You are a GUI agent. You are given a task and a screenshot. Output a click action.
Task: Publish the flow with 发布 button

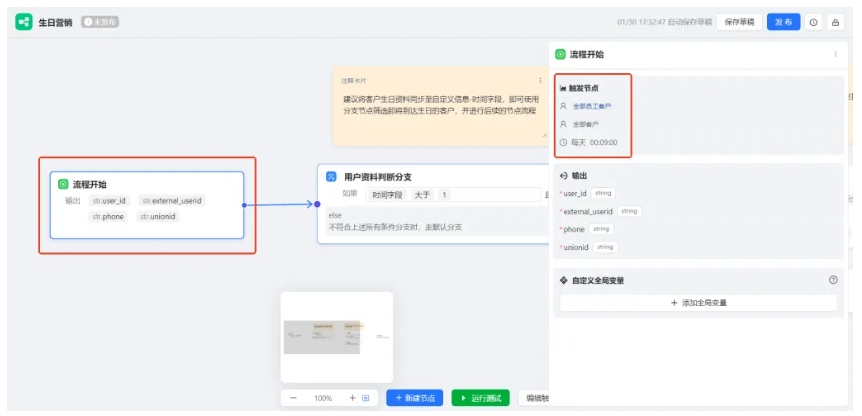coord(783,22)
